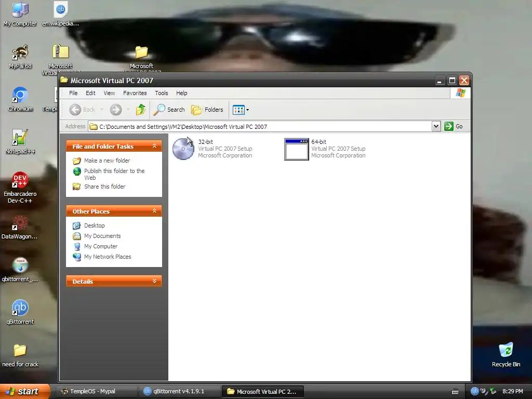Expand the Address bar dropdown

click(x=436, y=126)
